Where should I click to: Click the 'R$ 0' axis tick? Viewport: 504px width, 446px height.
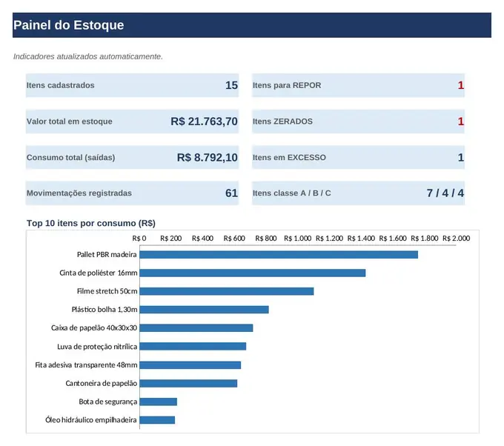coord(139,239)
